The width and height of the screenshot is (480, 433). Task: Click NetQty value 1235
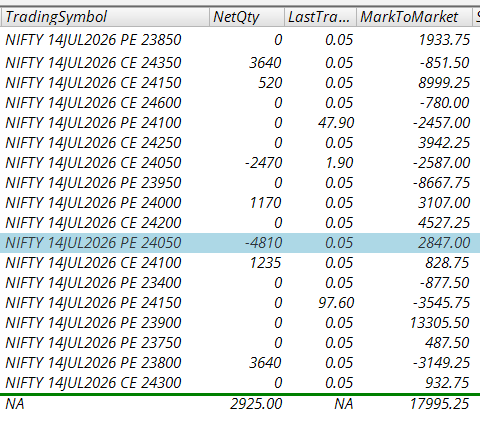click(266, 263)
